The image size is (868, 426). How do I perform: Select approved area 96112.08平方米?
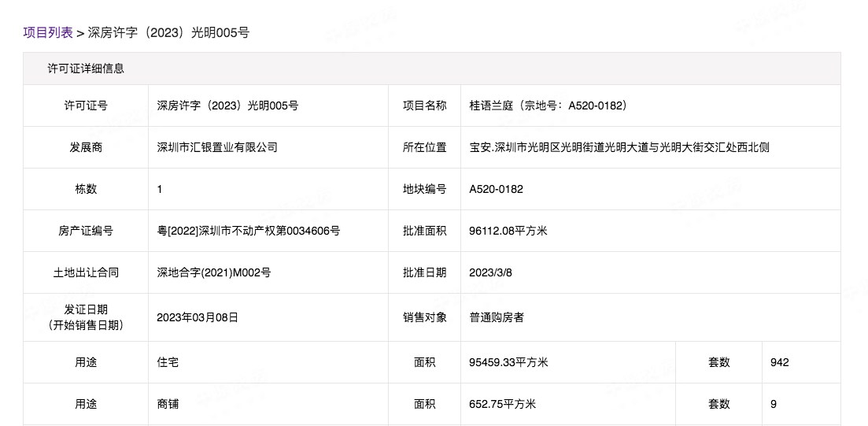[x=508, y=231]
